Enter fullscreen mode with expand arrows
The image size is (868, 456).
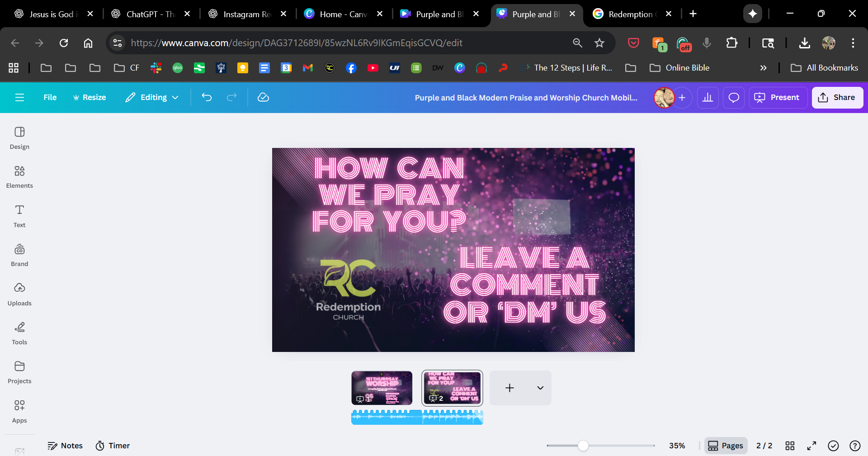(811, 446)
